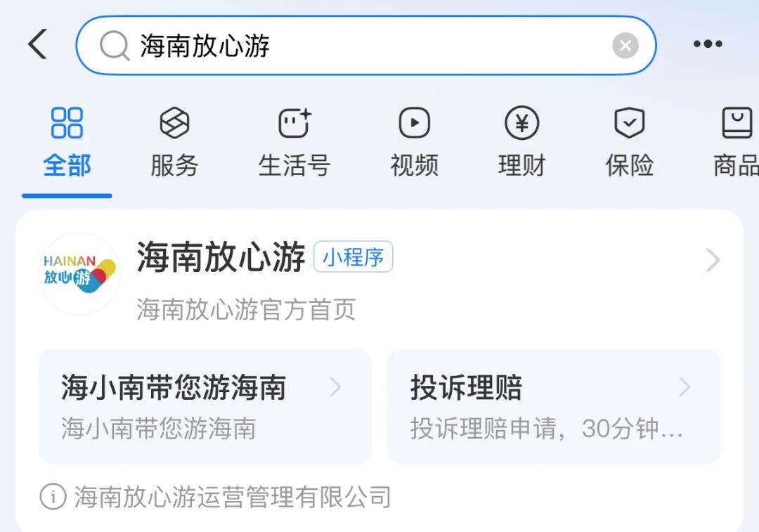This screenshot has height=532, width=759.
Task: Switch to the 服务 tab label
Action: pyautogui.click(x=174, y=166)
